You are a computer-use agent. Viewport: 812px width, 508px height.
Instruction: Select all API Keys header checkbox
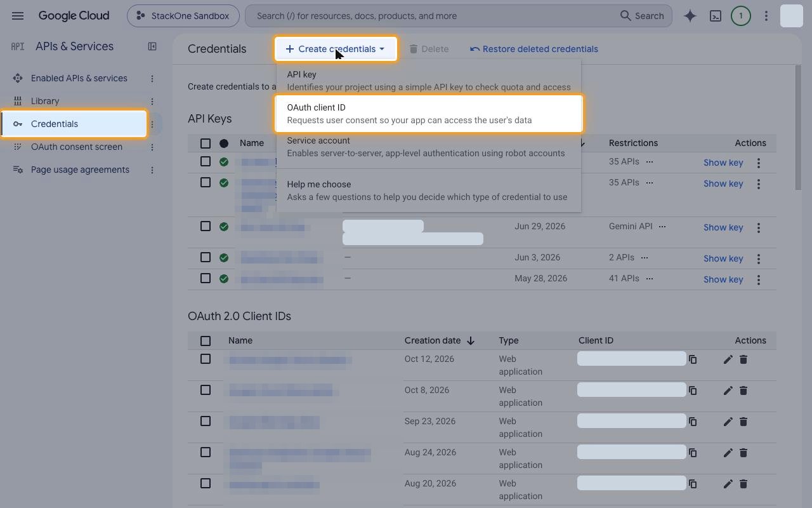point(206,144)
